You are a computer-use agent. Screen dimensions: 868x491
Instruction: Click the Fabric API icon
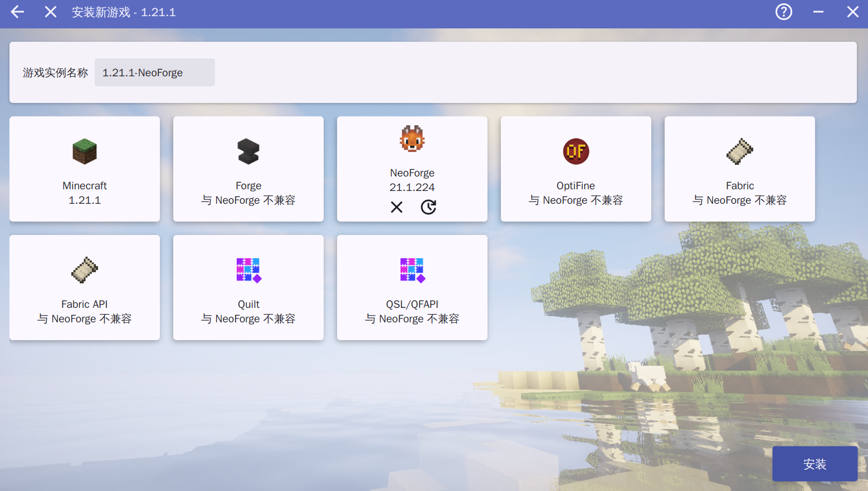(x=85, y=270)
